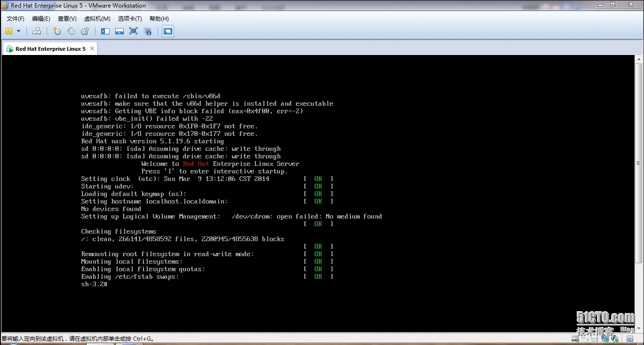Click the CD/DVD drive status bar icon
The image size is (644, 345).
coord(585,338)
